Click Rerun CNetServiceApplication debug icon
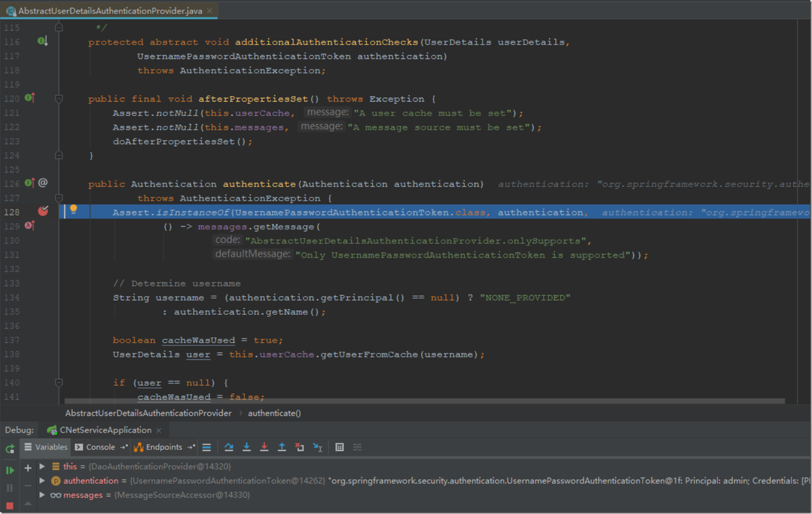The image size is (812, 514). coord(10,449)
